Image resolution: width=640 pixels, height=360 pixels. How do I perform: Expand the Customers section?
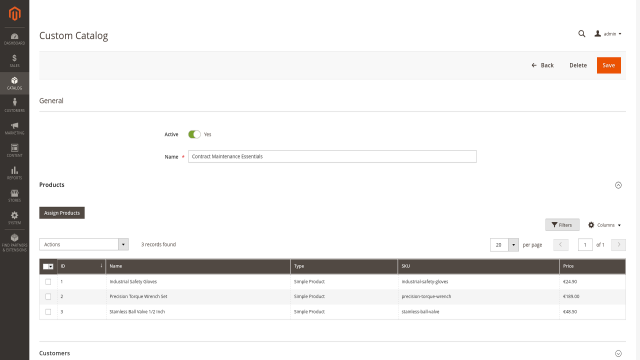(x=618, y=353)
